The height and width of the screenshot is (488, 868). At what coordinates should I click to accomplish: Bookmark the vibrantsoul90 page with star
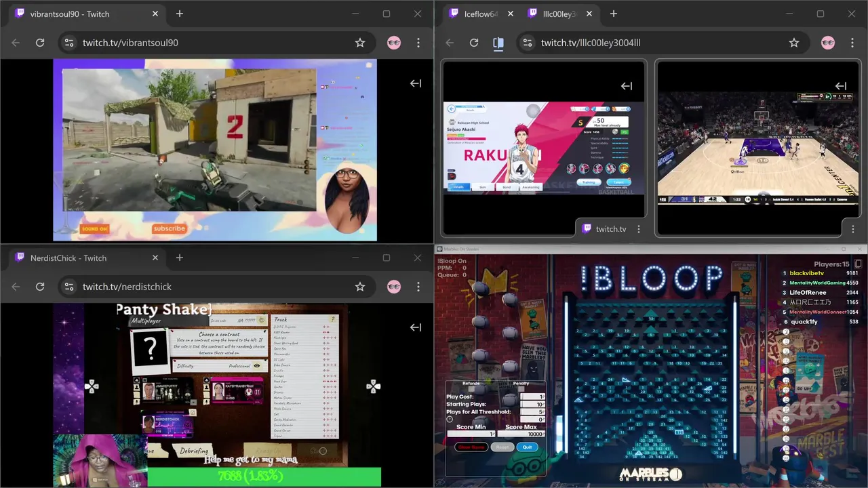click(360, 43)
